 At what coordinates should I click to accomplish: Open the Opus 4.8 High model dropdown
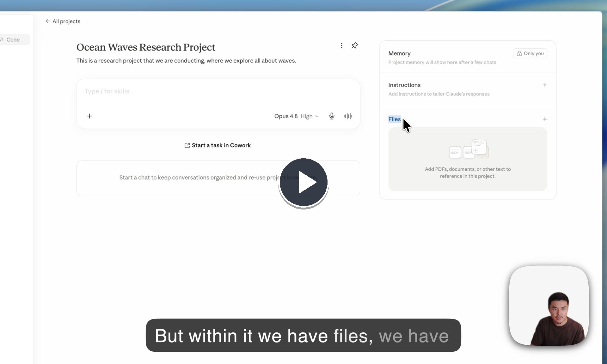(296, 116)
